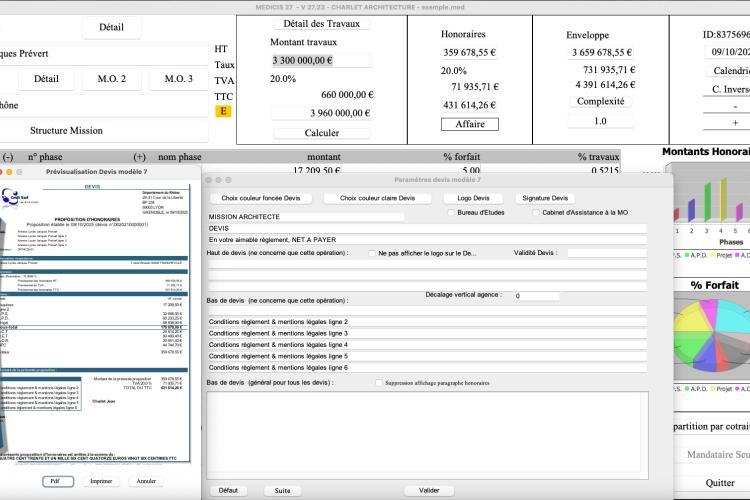Click the honoraires TTC 431 614,26 €

coord(469,105)
